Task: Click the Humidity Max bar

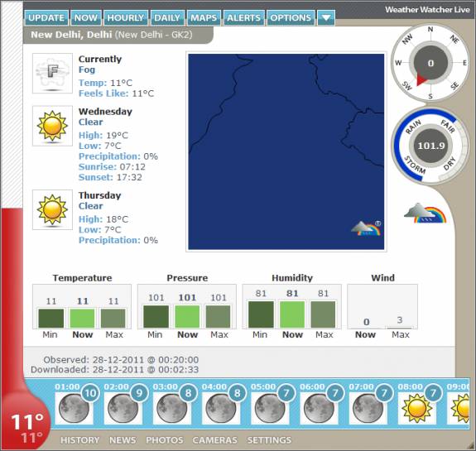Action: click(324, 314)
